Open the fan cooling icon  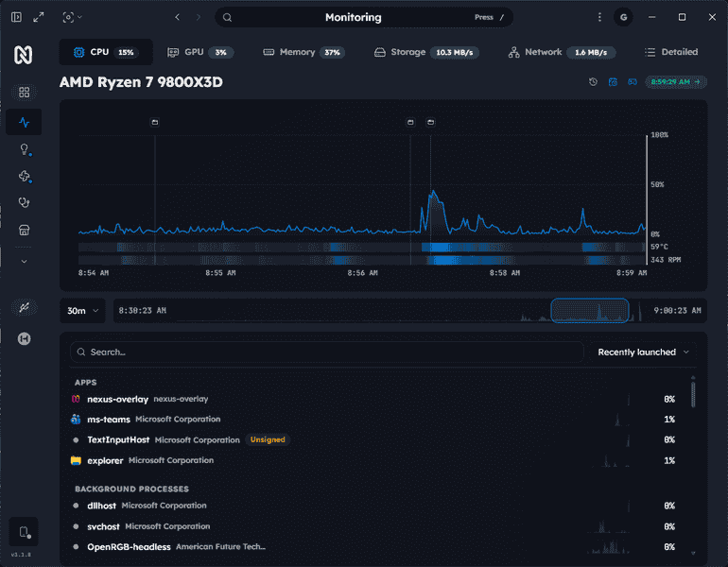pos(25,177)
